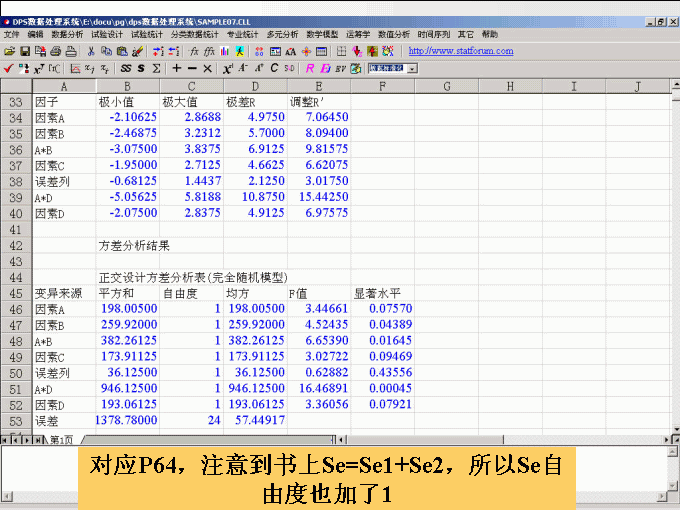
Task: Click the Save disk icon
Action: tap(24, 50)
